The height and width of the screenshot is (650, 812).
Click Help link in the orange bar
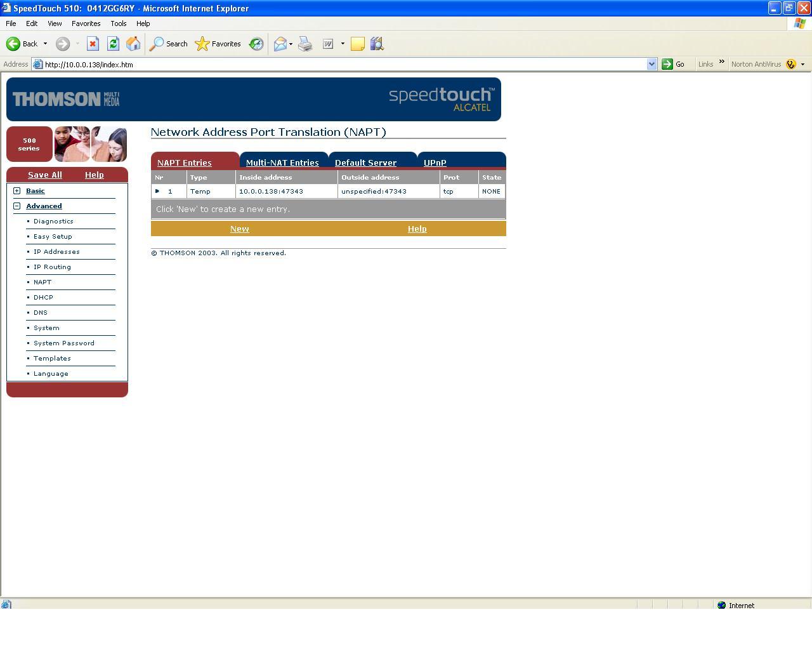417,229
